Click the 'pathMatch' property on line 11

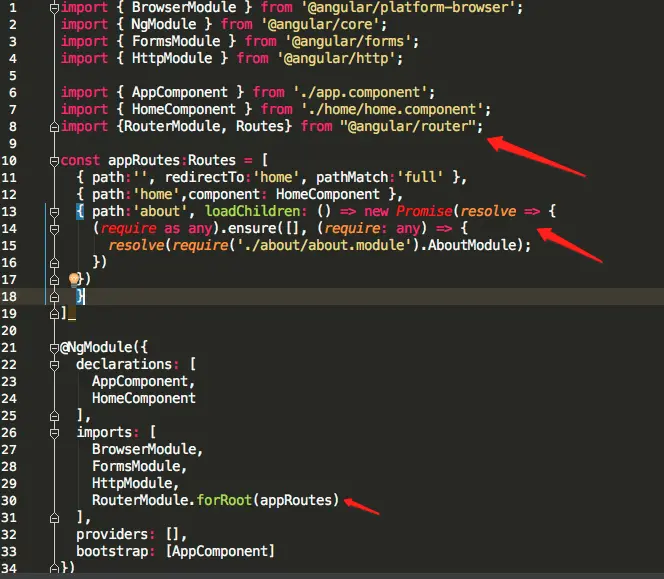(352, 177)
